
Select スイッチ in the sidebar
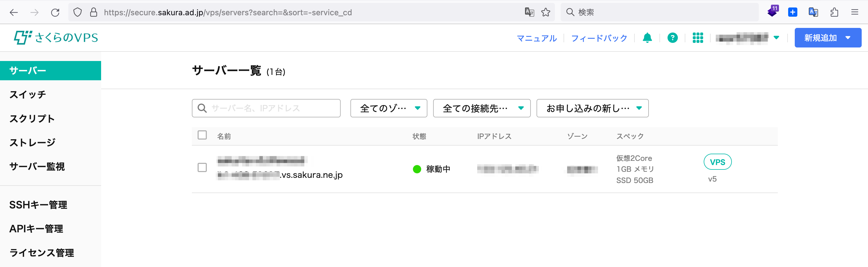coord(28,94)
